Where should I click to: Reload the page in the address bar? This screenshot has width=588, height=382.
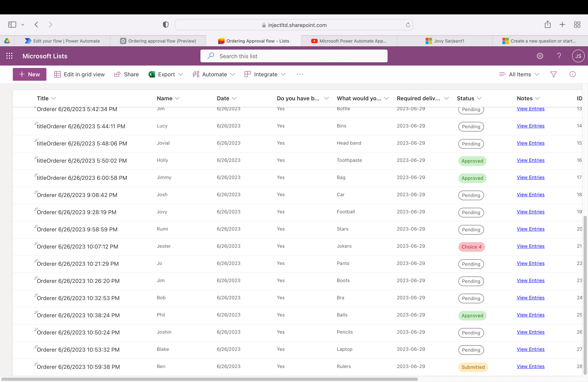tap(408, 25)
